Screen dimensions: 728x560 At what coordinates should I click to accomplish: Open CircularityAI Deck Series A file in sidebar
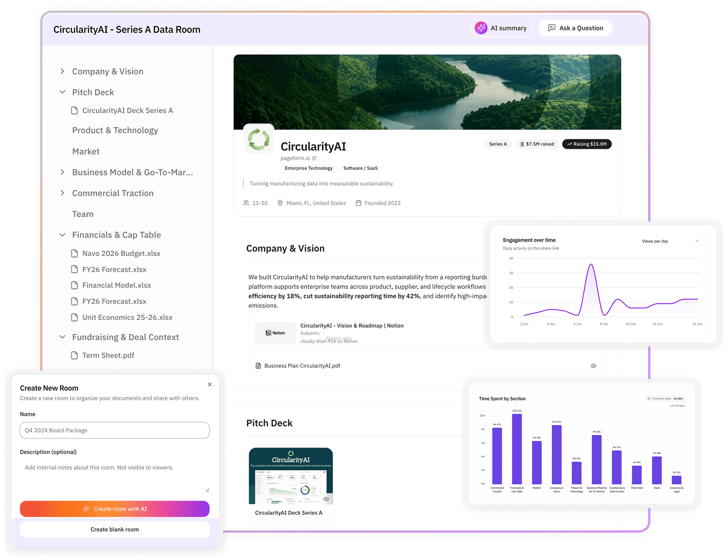(x=128, y=111)
